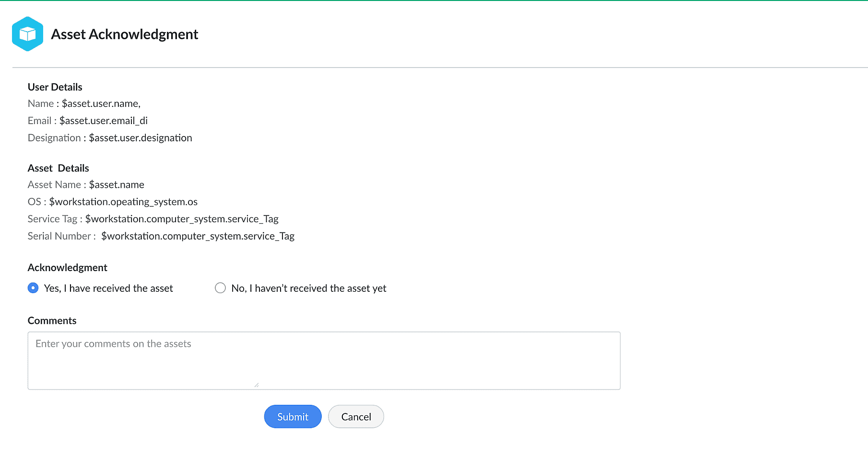Choose 'No, I haven't received the asset yet'
Viewport: 868px width, 457px height.
[x=220, y=288]
